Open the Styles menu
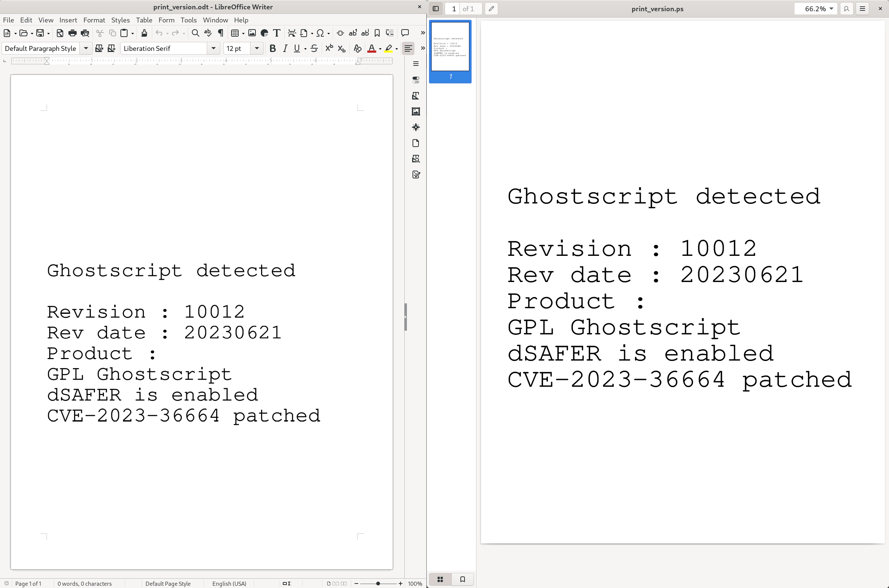 [x=120, y=20]
